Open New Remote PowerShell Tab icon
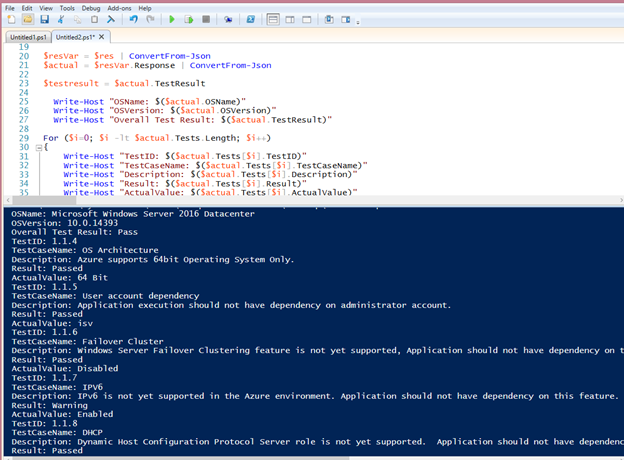The image size is (624, 460). click(x=228, y=19)
